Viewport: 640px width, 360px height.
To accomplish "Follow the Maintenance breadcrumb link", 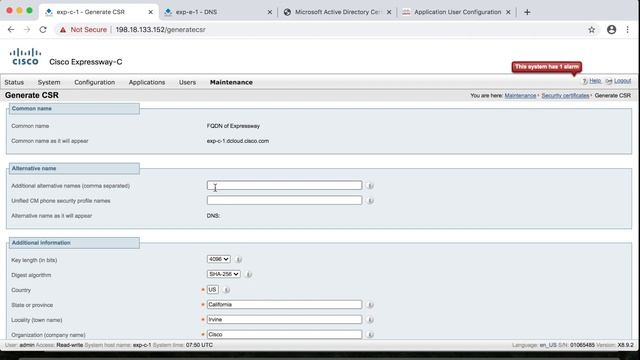I will (x=520, y=96).
